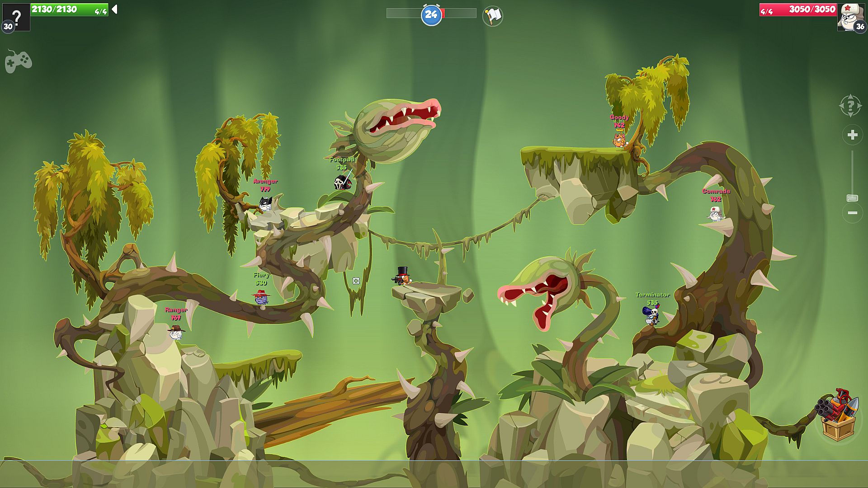Zoom in with the plus button

tap(852, 135)
